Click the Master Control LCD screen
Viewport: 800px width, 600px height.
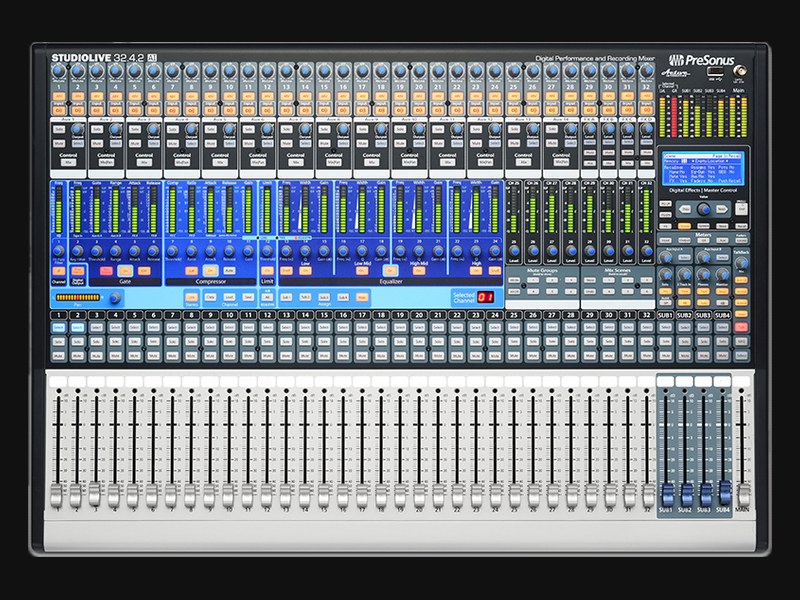click(704, 168)
